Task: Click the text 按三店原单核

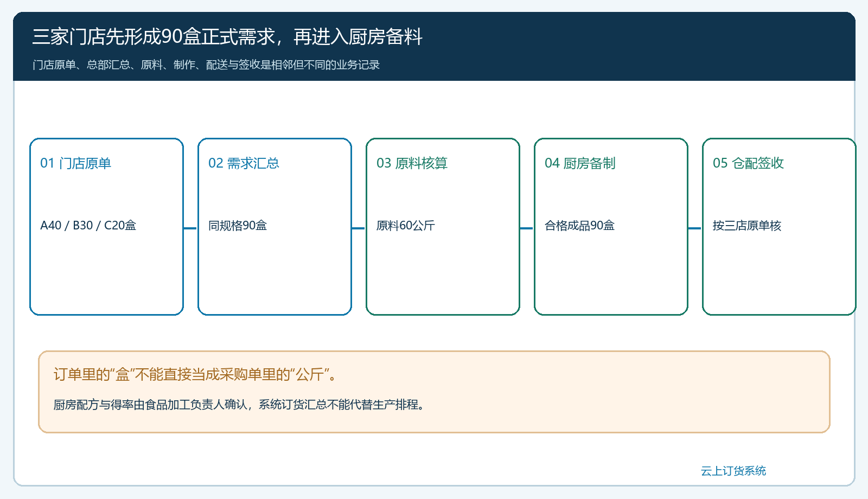Action: click(x=747, y=226)
